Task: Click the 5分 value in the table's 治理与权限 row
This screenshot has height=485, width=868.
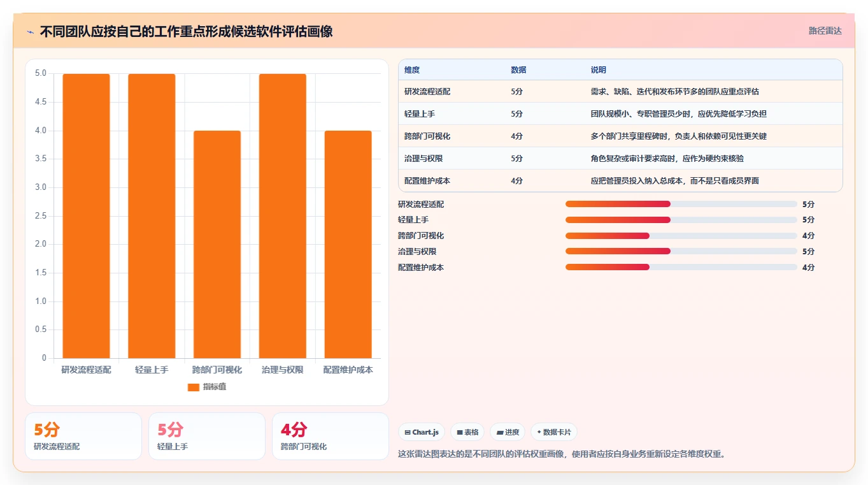Action: click(x=516, y=159)
